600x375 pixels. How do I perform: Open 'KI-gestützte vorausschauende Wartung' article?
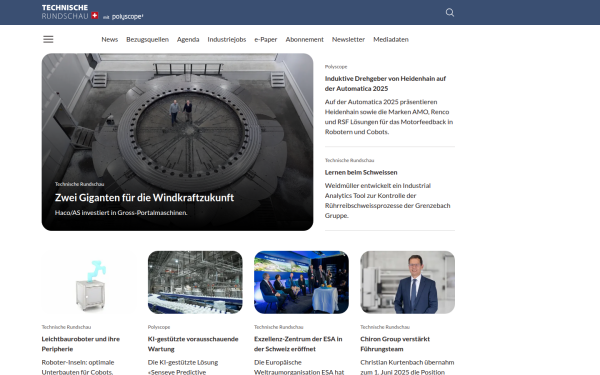coord(193,344)
